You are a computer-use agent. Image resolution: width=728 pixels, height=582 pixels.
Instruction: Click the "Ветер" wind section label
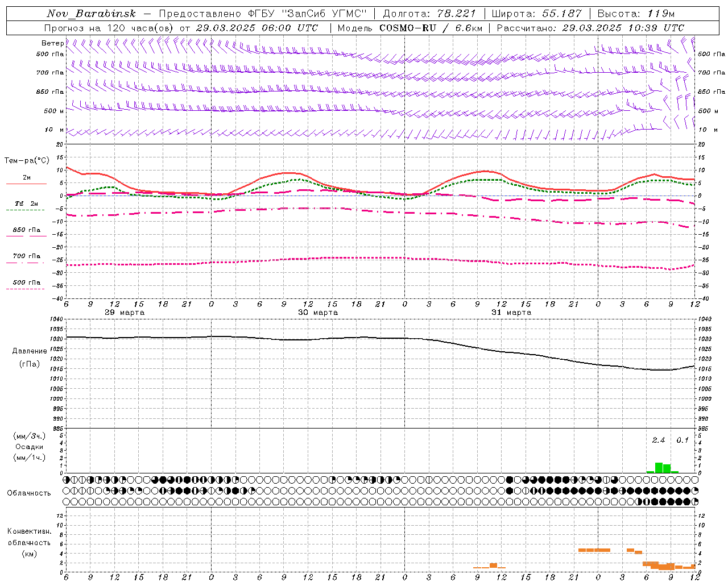(x=52, y=43)
